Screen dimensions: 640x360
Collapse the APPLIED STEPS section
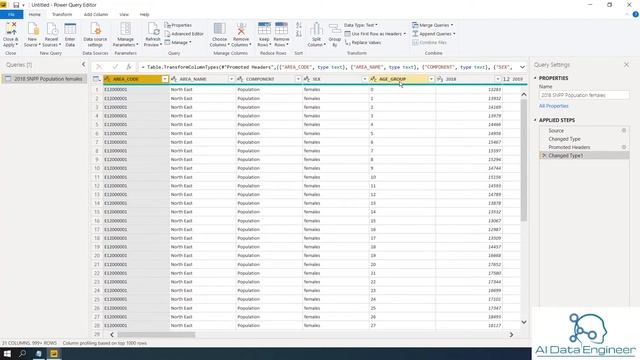pyautogui.click(x=535, y=120)
